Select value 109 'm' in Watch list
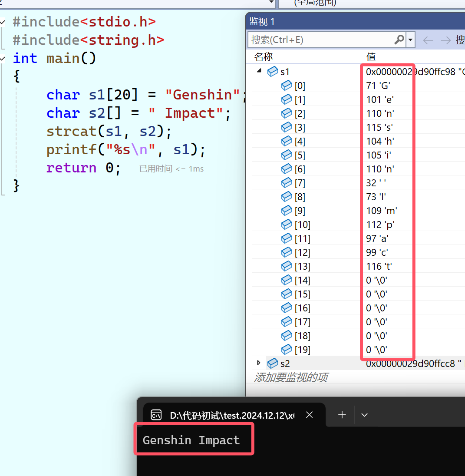 click(382, 211)
